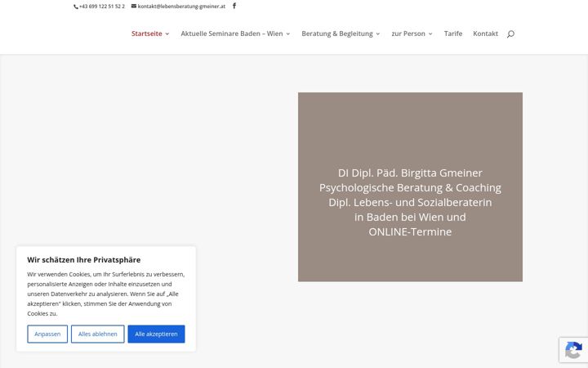Open the zur Person menu
The image size is (588, 368).
408,34
